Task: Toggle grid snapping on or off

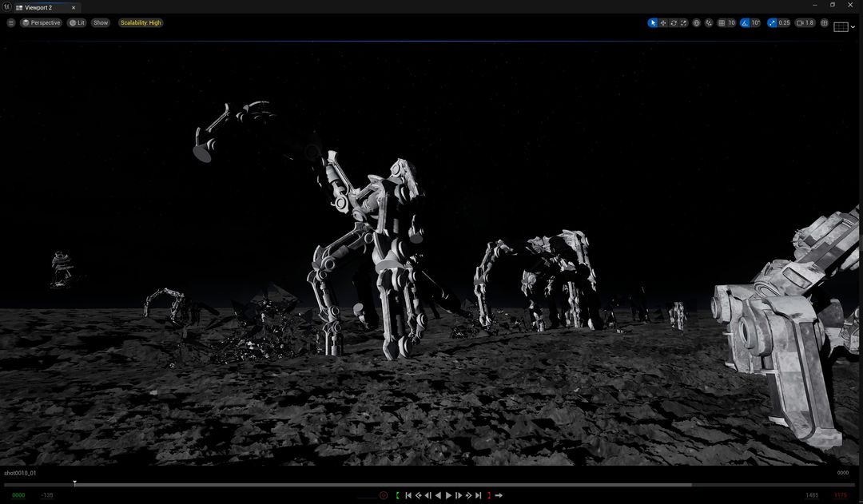Action: [722, 23]
